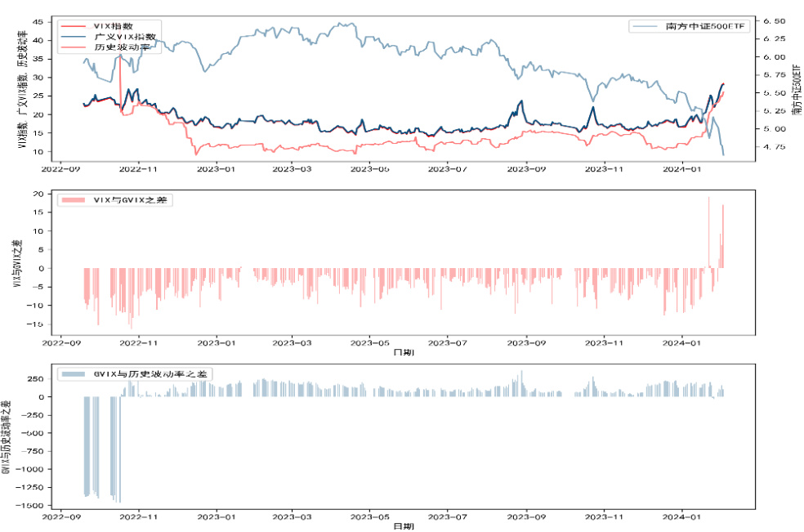Select the 2024-01 tick on bottom chart
Image resolution: width=804 pixels, height=532 pixels.
pyautogui.click(x=685, y=516)
